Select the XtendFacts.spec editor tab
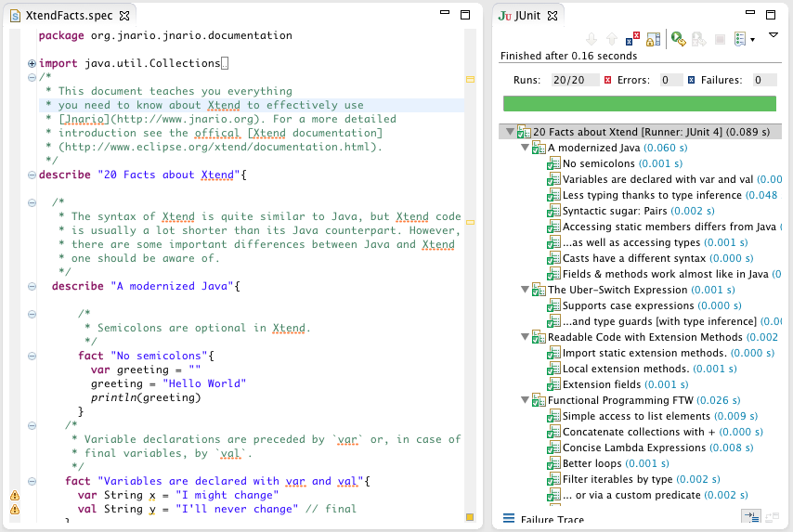Screen dimensions: 793x532 [70, 16]
